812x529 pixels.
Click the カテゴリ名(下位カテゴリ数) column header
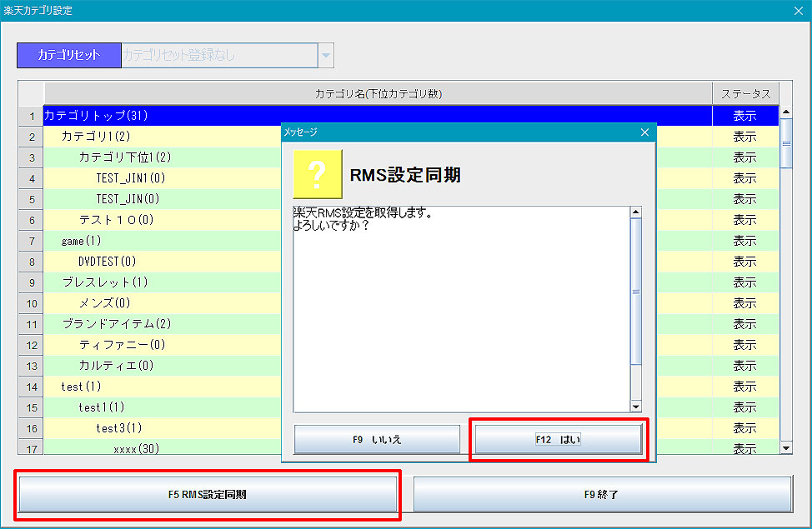point(378,93)
